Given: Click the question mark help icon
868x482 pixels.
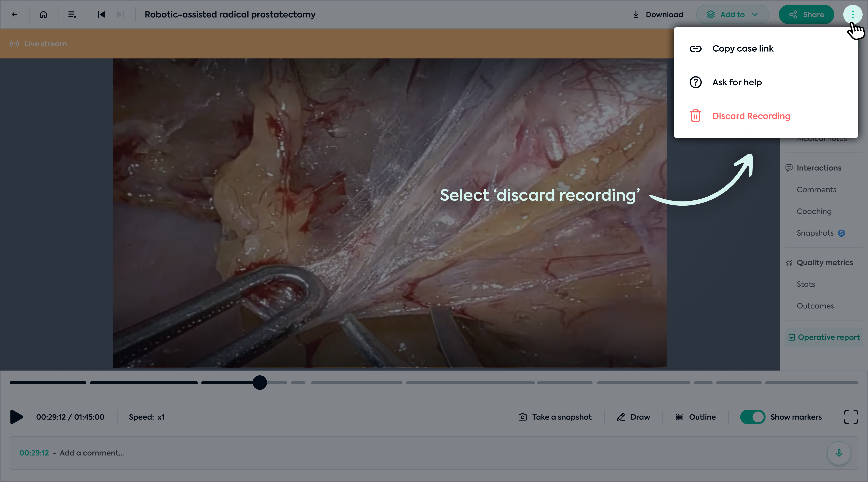Looking at the screenshot, I should (695, 82).
